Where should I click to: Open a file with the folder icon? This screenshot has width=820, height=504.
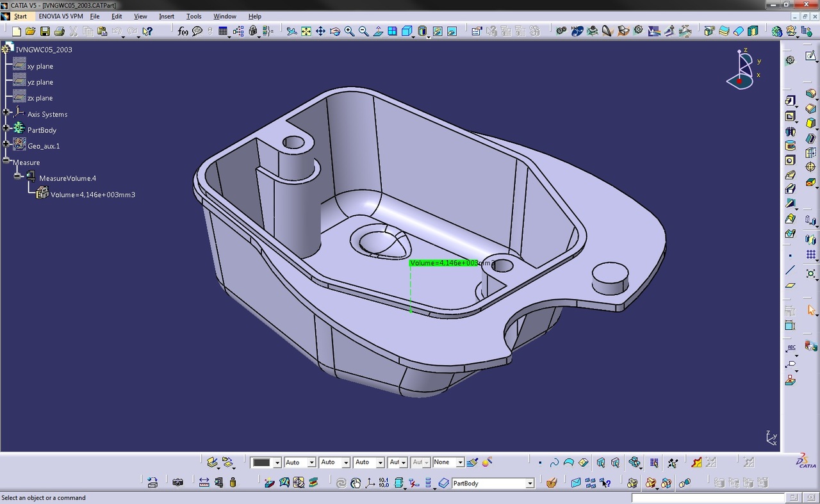(30, 31)
